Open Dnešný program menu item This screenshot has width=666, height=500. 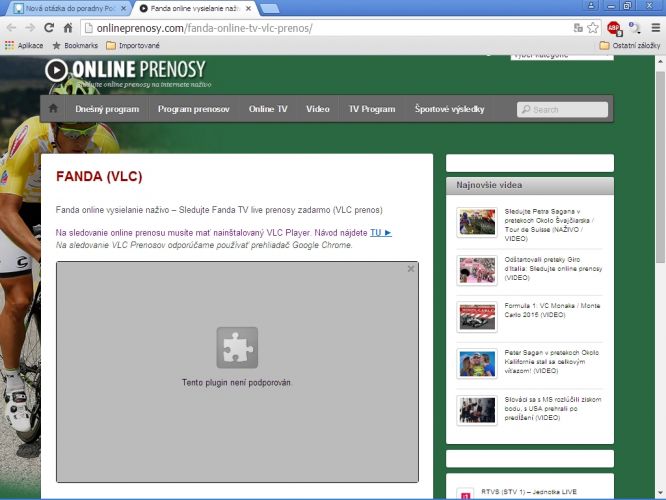pyautogui.click(x=107, y=109)
